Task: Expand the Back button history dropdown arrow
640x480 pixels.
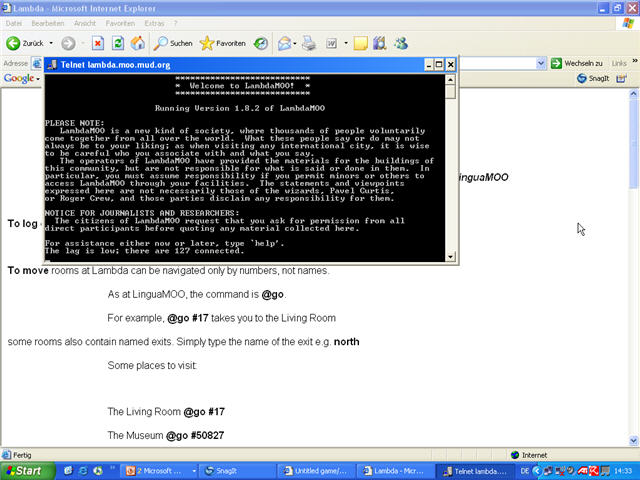Action: tap(53, 44)
